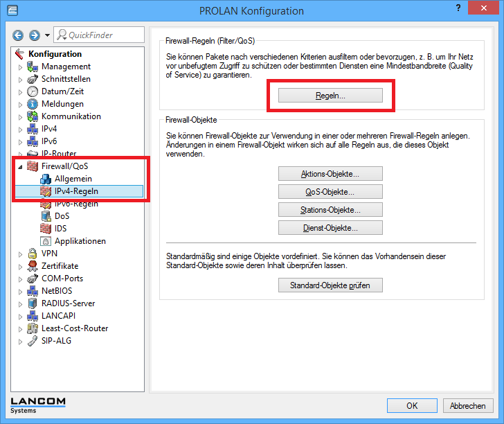Open the Regeln... firewall rules button
Screen dimensions: 504x424
tap(330, 96)
